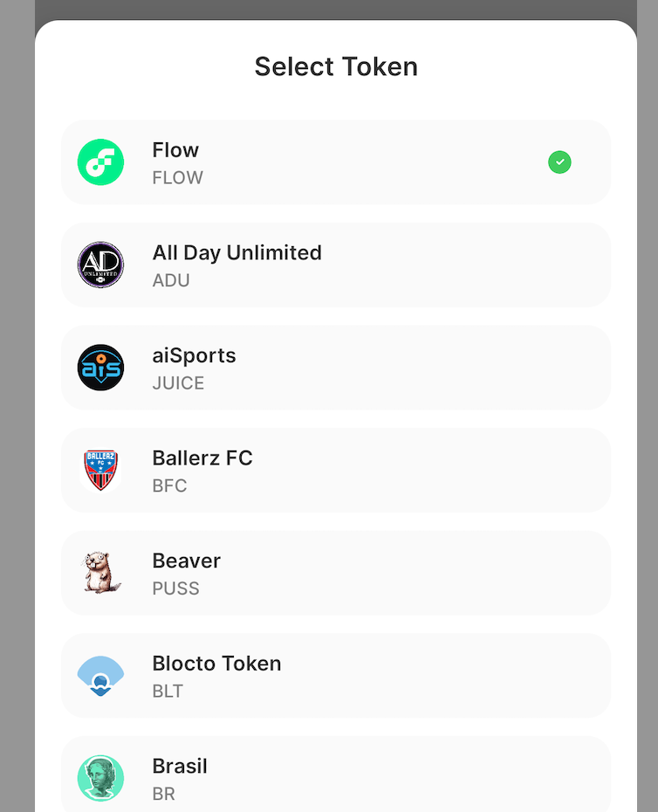Click the ADU ticker symbol

tap(171, 280)
